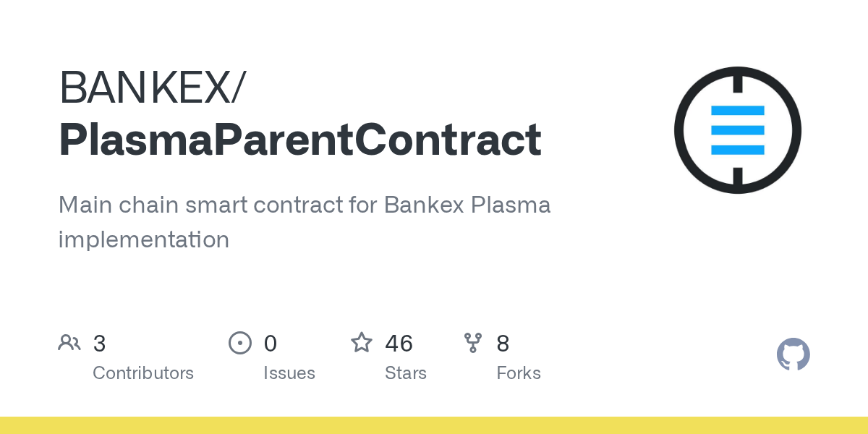Click the contributor count number 3

coord(100,344)
